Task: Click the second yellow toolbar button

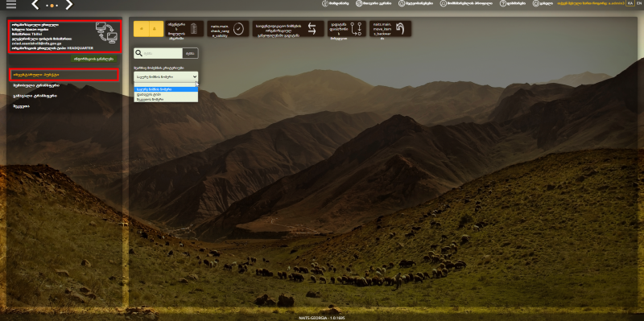Action: click(x=156, y=29)
